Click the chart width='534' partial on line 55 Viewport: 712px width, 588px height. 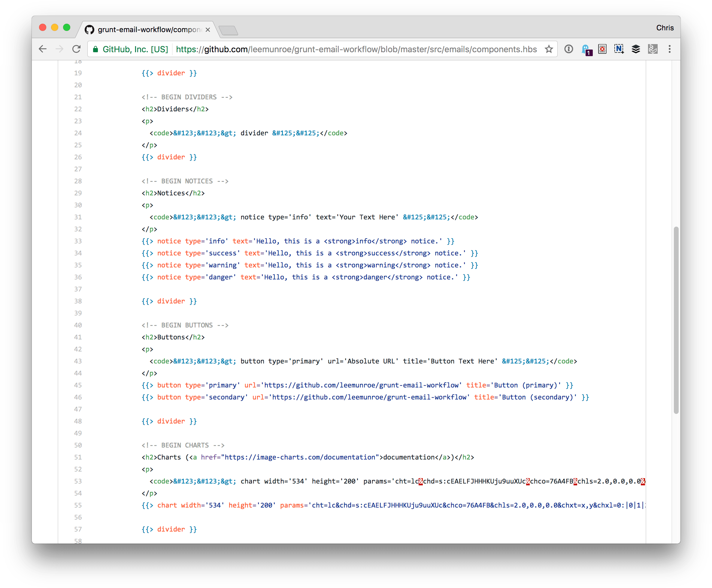point(393,505)
